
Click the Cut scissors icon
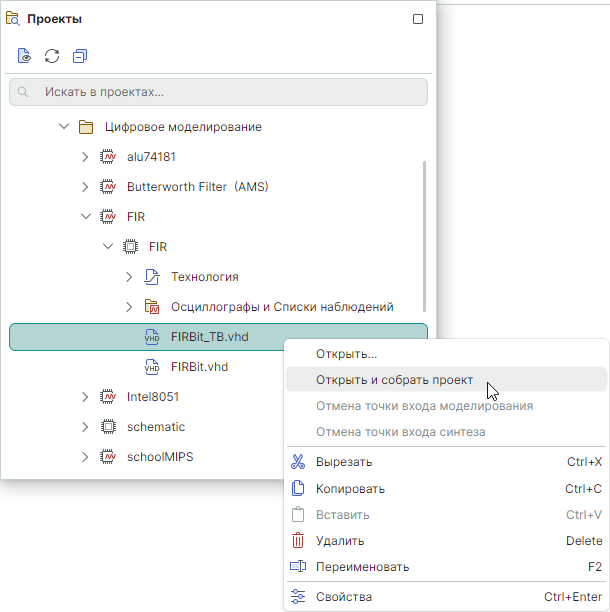[297, 462]
